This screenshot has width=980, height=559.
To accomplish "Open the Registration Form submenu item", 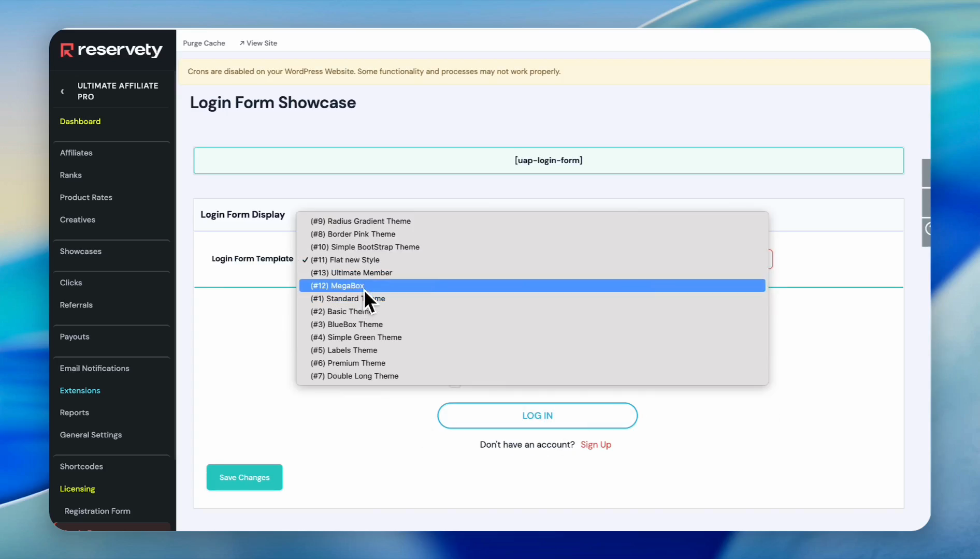I will 97,511.
